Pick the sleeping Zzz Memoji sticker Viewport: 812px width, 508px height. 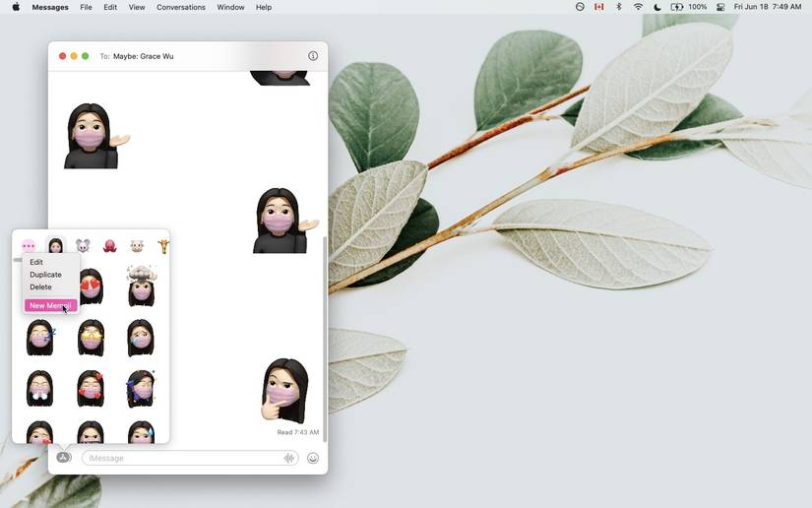40,338
